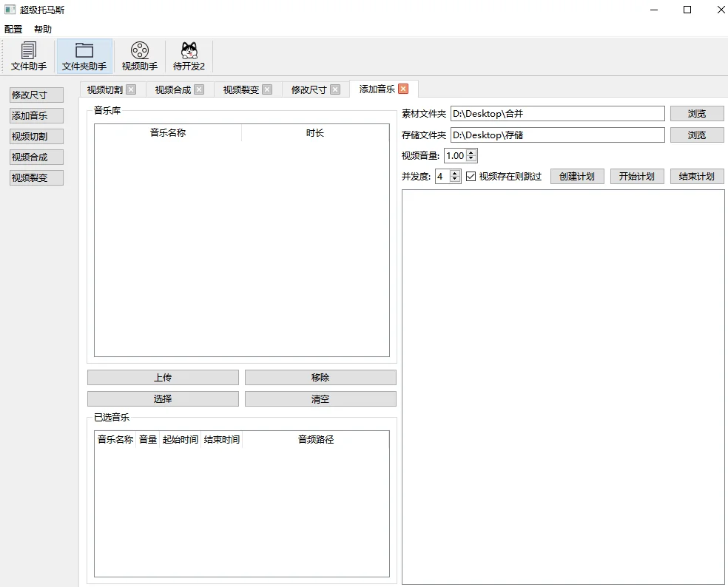
Task: Maximize the 超级托马斯 window
Action: 687,10
